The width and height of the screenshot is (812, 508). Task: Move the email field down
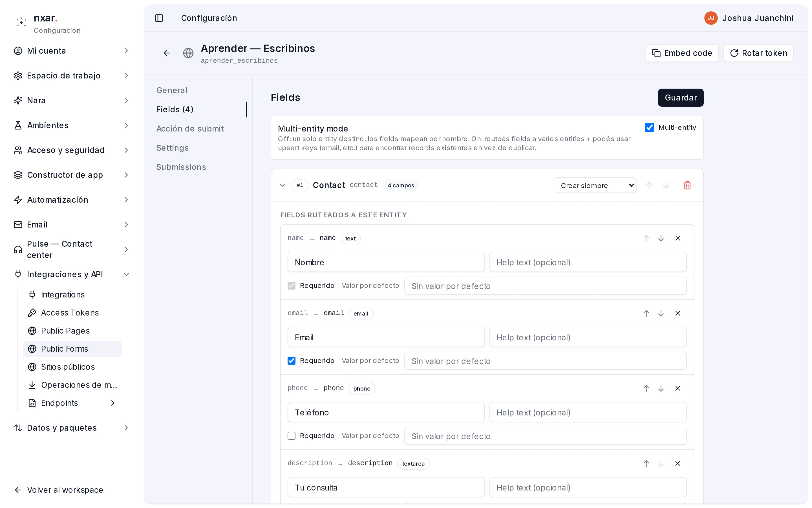pos(661,313)
